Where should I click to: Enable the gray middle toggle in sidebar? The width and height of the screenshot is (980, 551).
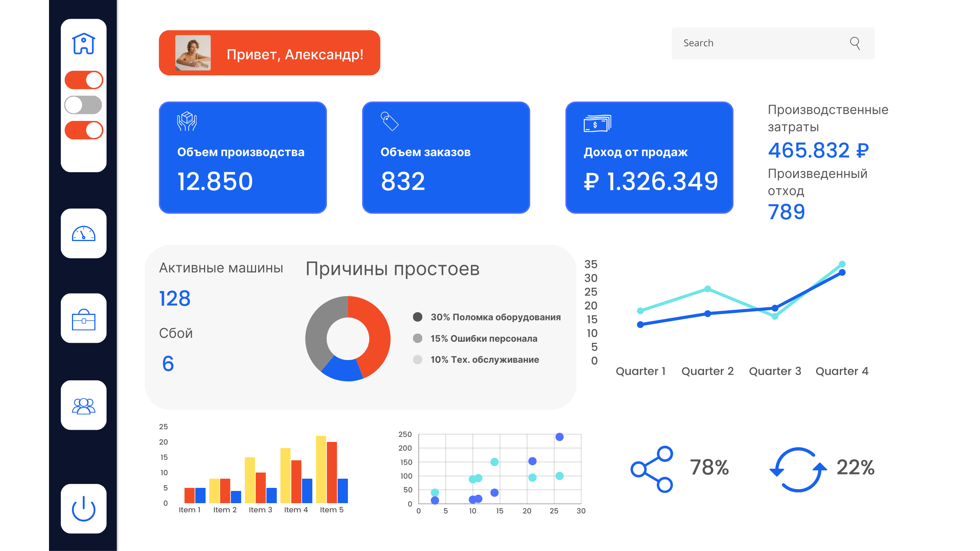(x=83, y=104)
